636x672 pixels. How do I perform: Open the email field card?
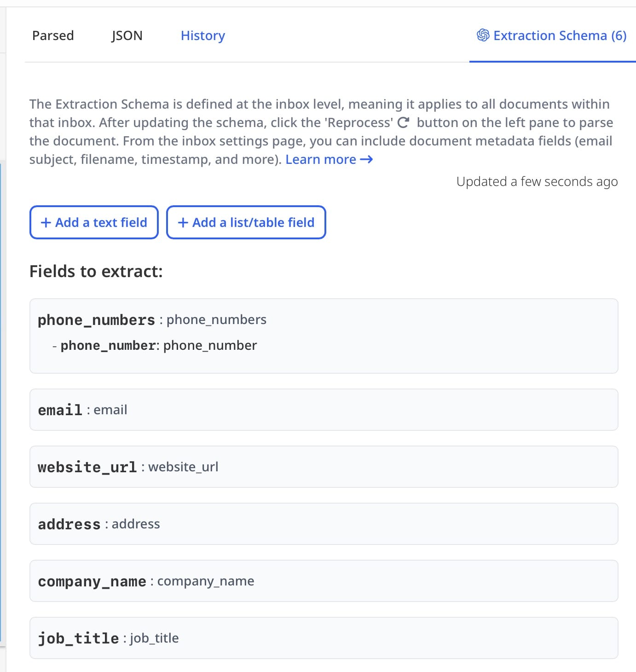(x=324, y=410)
